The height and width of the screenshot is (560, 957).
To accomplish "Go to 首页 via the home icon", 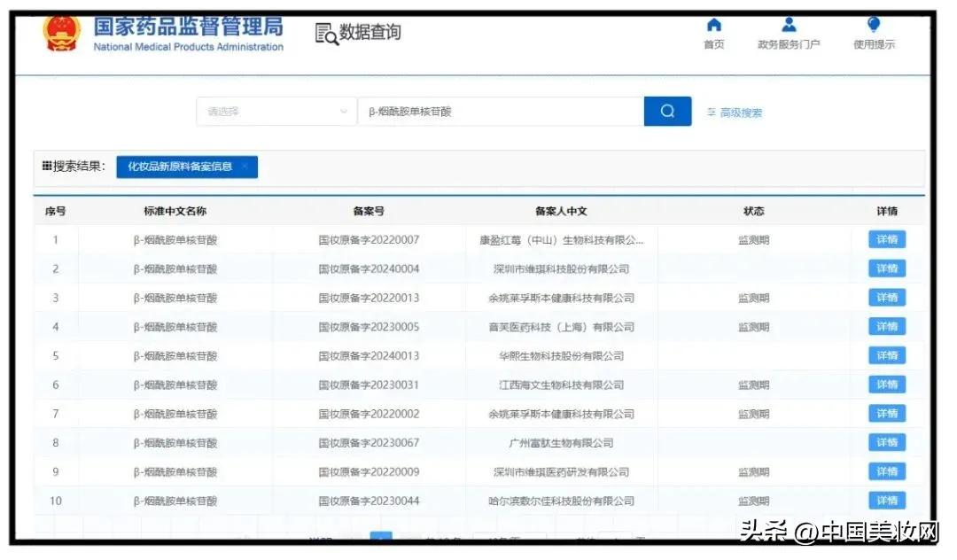I will click(713, 25).
